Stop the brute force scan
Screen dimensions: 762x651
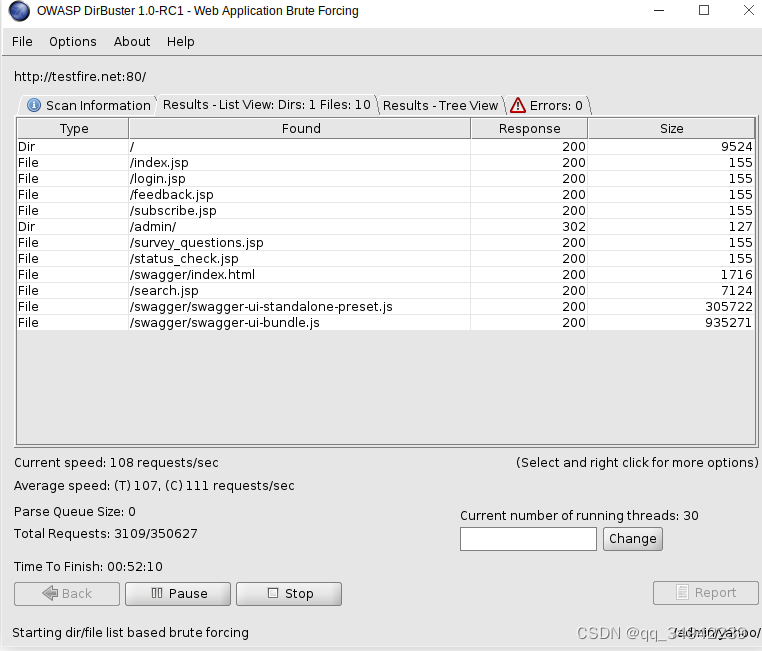(289, 594)
